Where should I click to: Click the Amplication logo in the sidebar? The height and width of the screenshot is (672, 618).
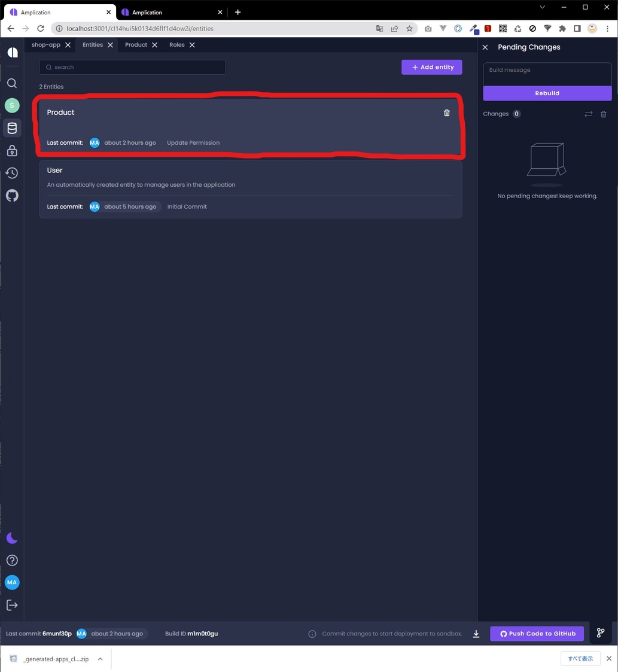point(13,52)
